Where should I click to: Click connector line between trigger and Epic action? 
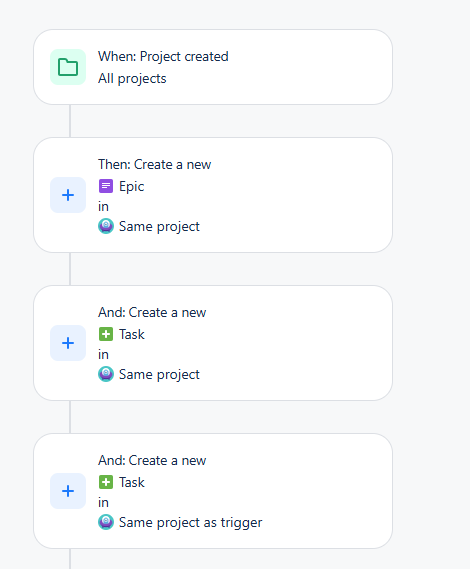[x=70, y=121]
